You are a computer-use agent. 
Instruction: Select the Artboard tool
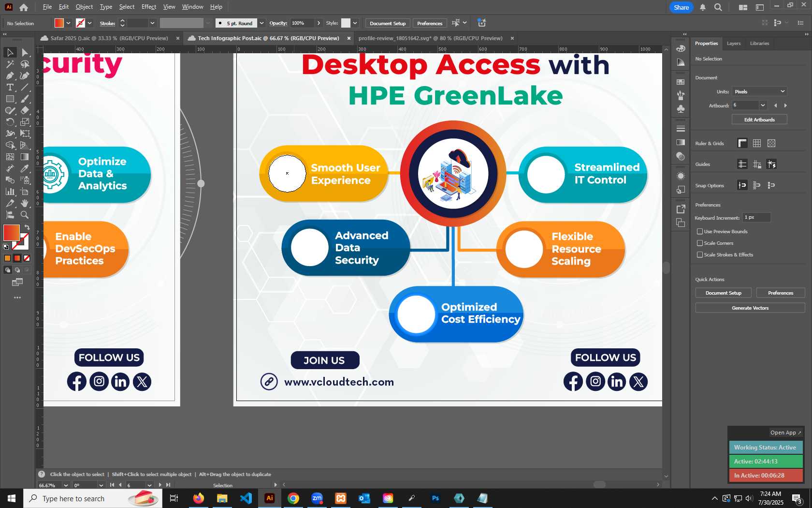[25, 192]
